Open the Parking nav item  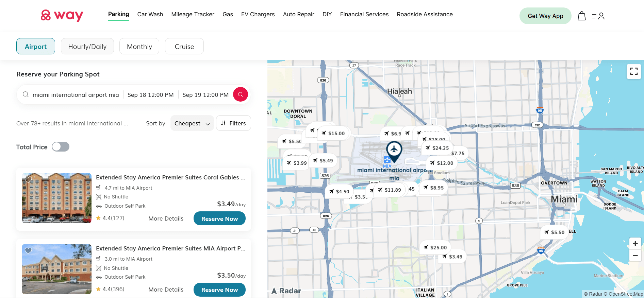pos(119,14)
